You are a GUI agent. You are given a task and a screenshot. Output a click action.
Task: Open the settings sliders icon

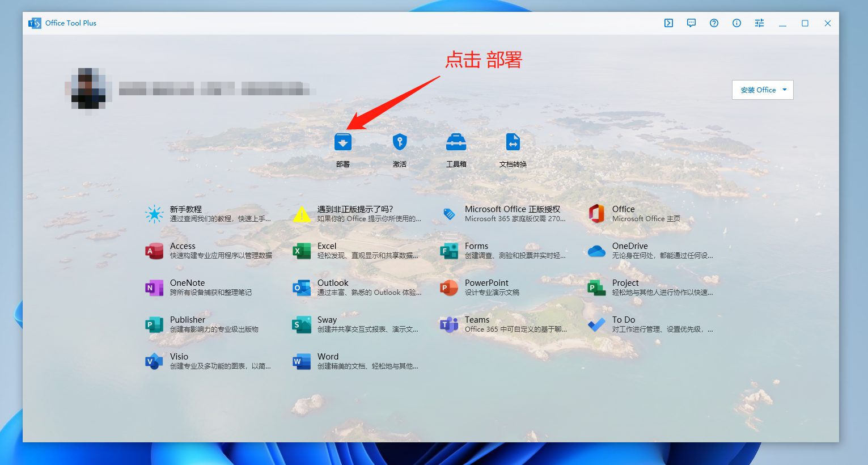760,23
